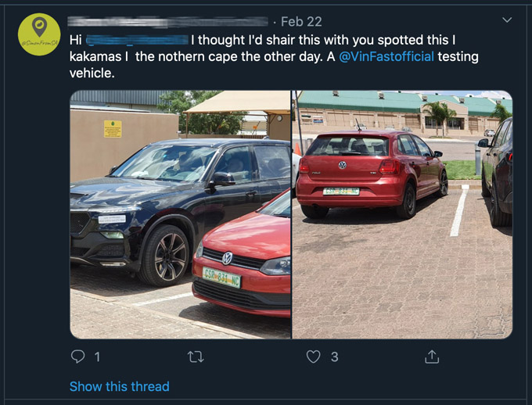Click the blurred mentioned user after Hi
The width and height of the screenshot is (532, 405).
(137, 40)
